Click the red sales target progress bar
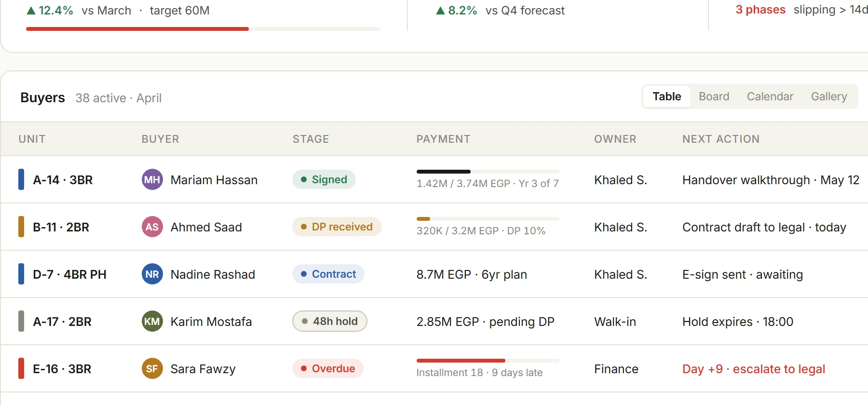This screenshot has height=405, width=868. (137, 29)
